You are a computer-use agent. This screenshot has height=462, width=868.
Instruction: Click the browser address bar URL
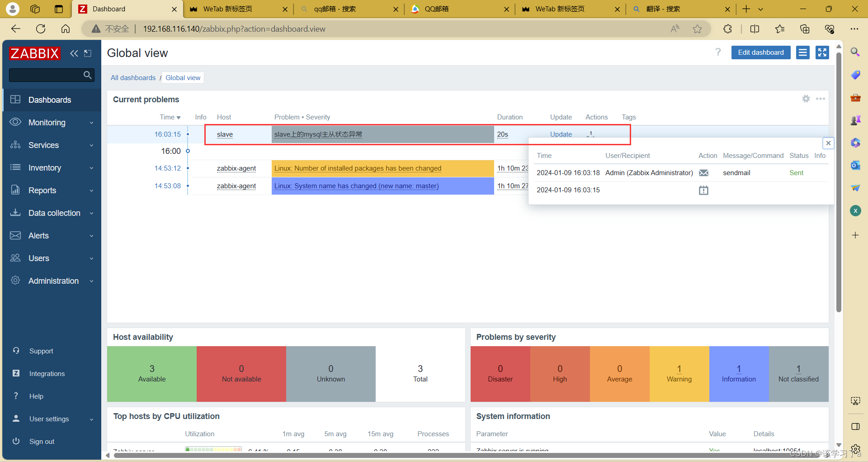pyautogui.click(x=234, y=29)
